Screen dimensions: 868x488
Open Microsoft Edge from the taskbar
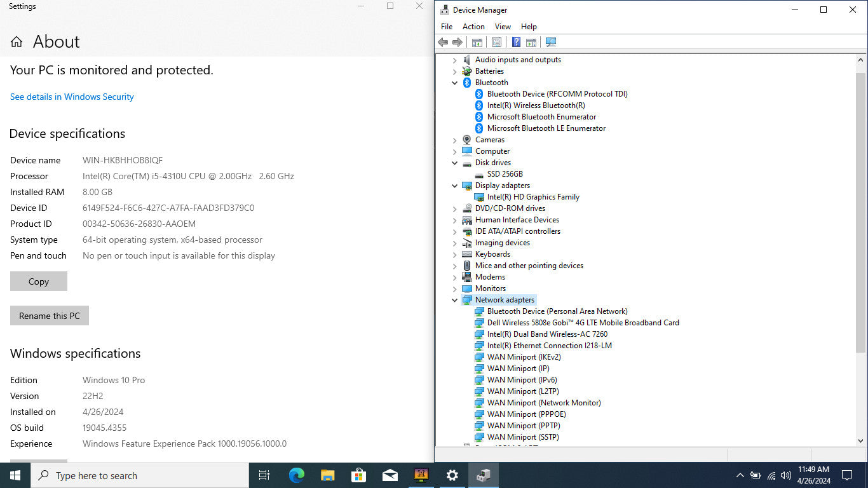pos(296,475)
